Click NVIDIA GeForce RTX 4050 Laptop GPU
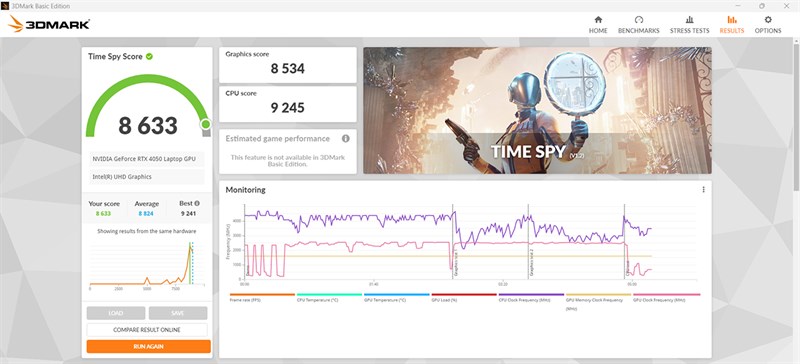This screenshot has height=364, width=800. tap(147, 159)
